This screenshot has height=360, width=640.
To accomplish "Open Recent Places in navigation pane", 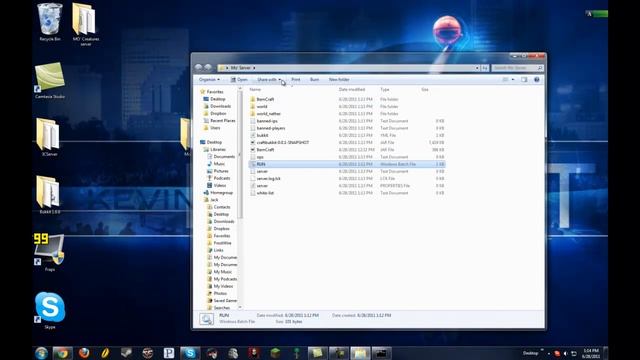I will pos(220,121).
